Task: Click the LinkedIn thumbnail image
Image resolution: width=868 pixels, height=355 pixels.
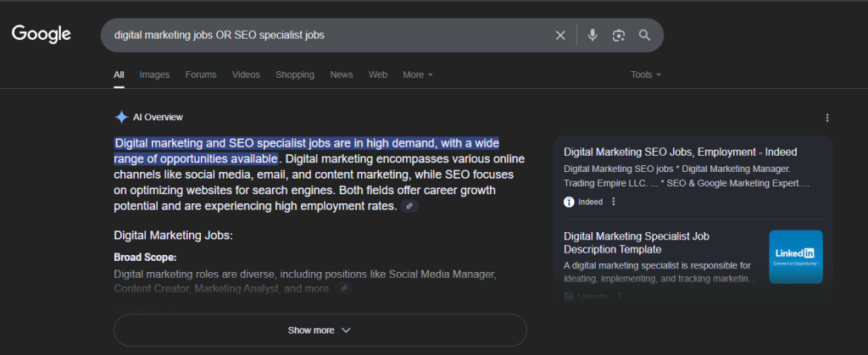Action: (795, 256)
